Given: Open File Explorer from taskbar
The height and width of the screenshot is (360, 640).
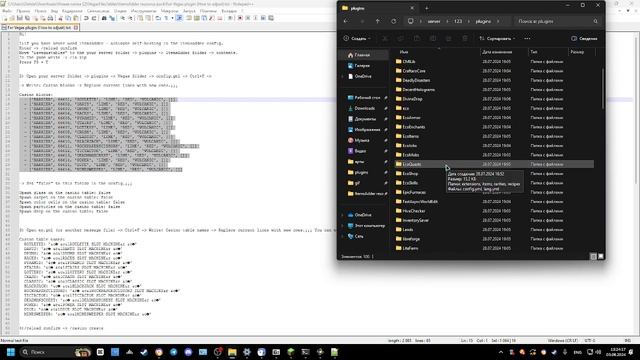Looking at the screenshot, I should (232, 352).
